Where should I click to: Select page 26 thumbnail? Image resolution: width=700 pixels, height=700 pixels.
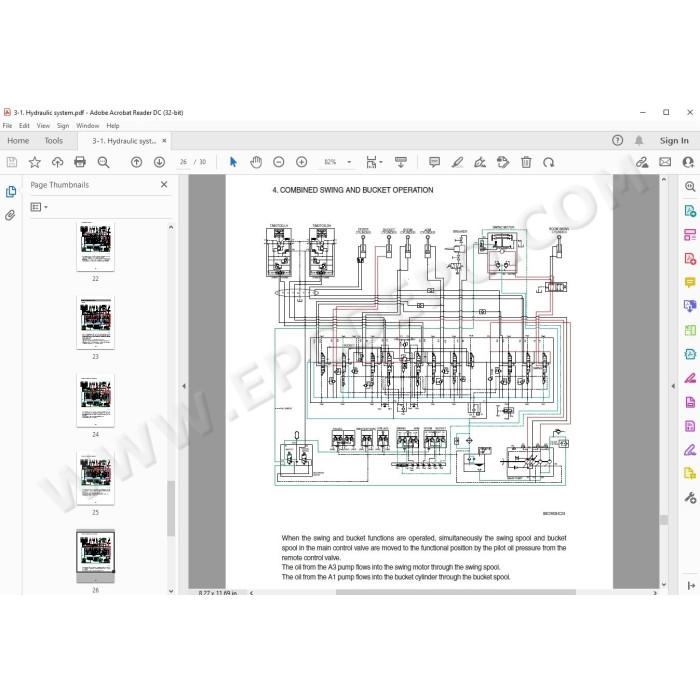pyautogui.click(x=96, y=556)
